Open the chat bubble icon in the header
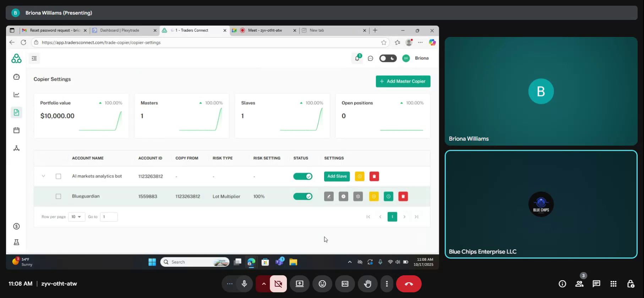This screenshot has width=644, height=298. (x=370, y=58)
